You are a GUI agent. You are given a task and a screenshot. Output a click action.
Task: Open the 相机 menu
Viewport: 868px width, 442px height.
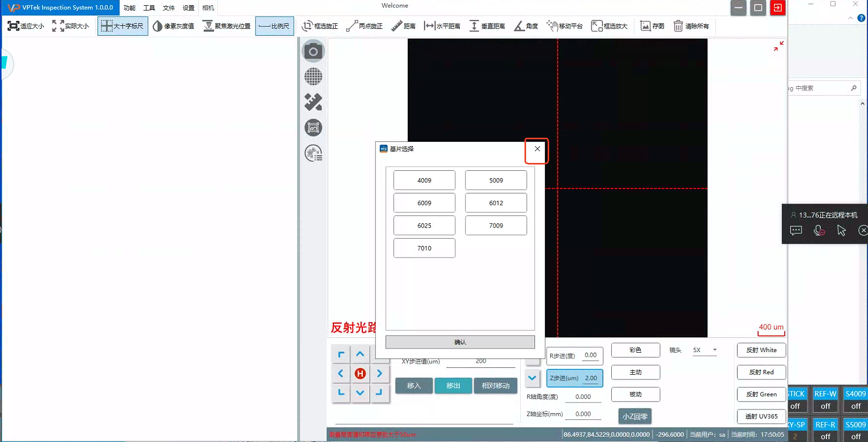[x=208, y=8]
